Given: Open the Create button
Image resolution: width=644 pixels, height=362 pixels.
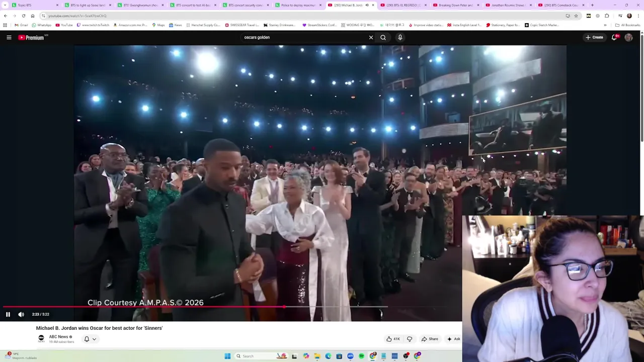Looking at the screenshot, I should (x=594, y=37).
